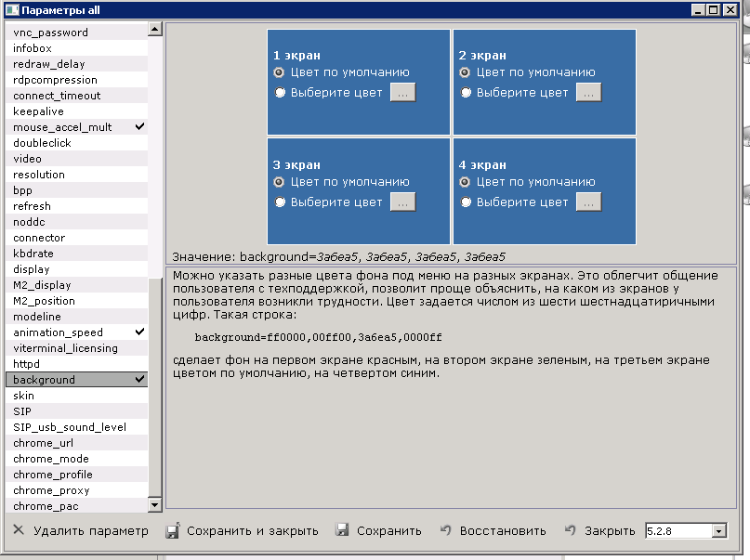Choose Выберите цвет radio for 3 экран
Screen dimensions: 750x560
[280, 202]
